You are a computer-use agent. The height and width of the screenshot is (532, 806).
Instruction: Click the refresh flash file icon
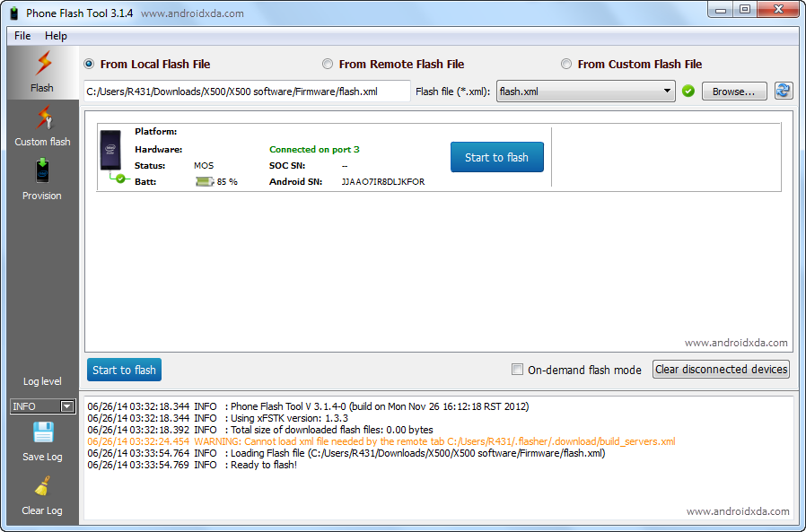tap(784, 91)
